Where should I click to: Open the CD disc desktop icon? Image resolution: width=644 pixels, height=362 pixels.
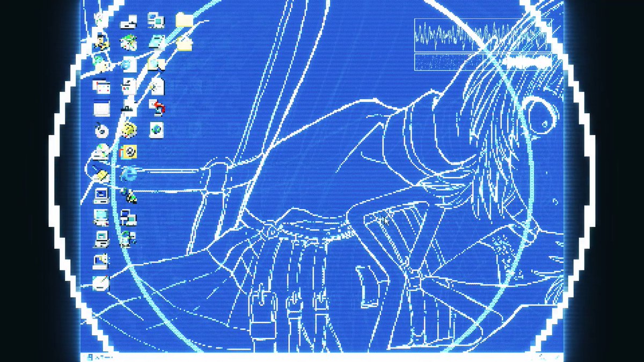pyautogui.click(x=101, y=130)
